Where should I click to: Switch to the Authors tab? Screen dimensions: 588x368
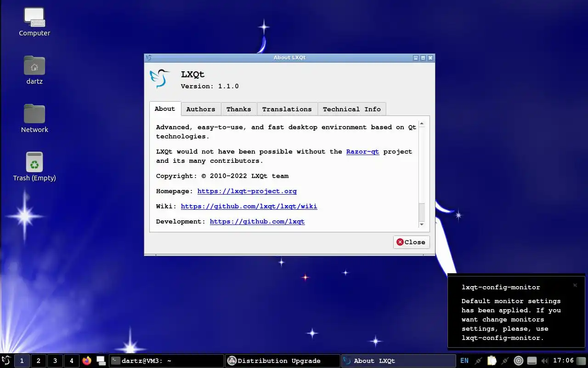[x=201, y=109]
